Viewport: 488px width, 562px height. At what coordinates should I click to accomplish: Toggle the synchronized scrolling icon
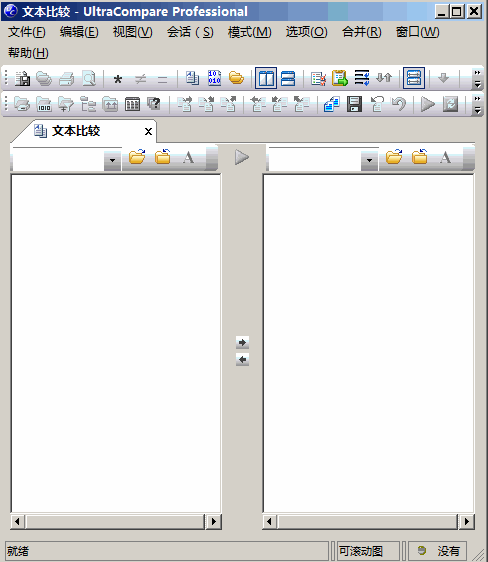click(x=414, y=78)
